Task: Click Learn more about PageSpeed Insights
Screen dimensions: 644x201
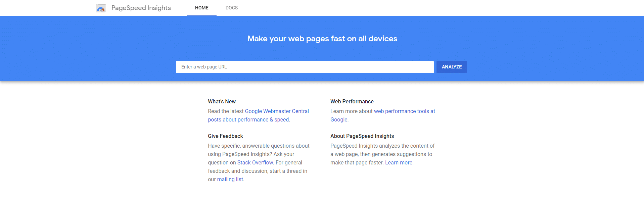Action: point(399,162)
